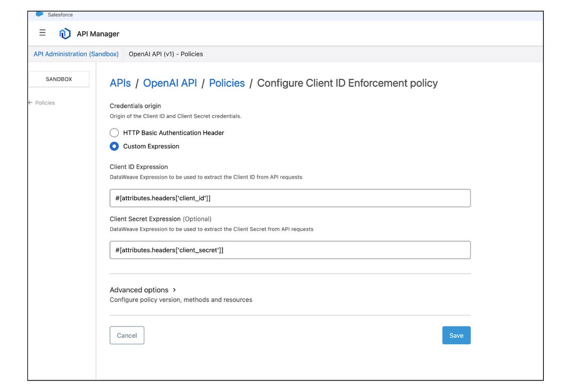Select Custom Expression radio button
This screenshot has width=576, height=392.
point(114,146)
